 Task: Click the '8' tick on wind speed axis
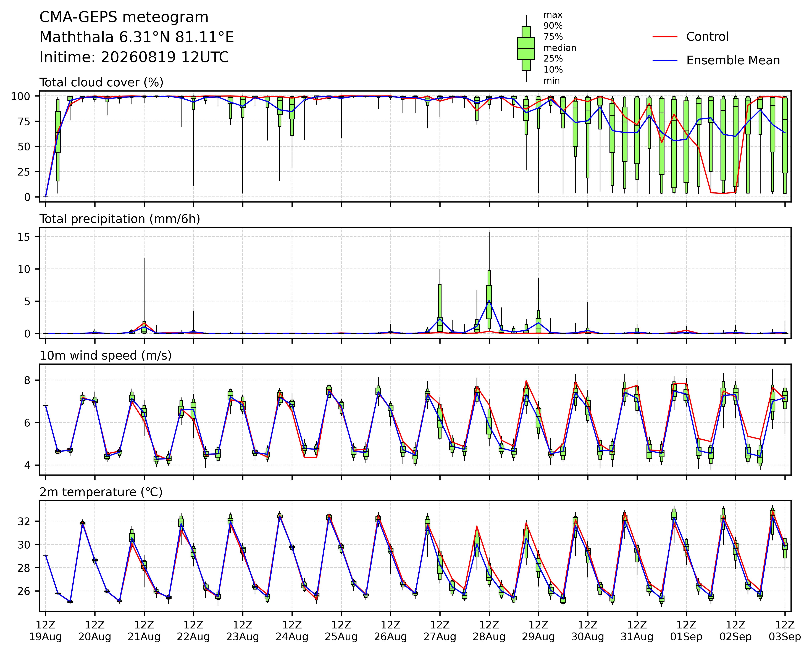coord(27,381)
